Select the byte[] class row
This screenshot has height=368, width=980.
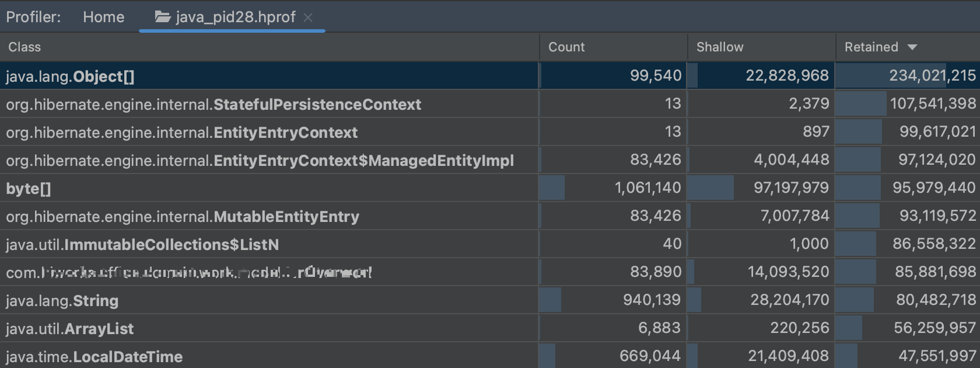[490, 188]
